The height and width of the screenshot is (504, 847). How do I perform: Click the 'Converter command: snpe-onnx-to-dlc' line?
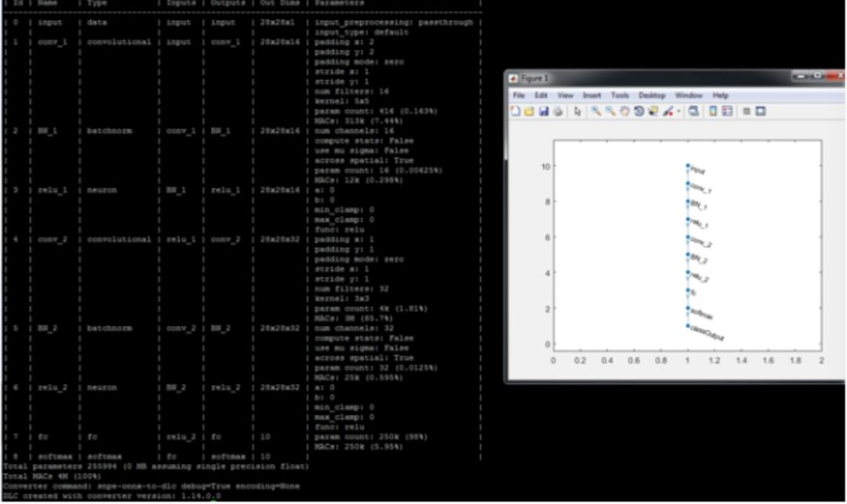tap(151, 486)
